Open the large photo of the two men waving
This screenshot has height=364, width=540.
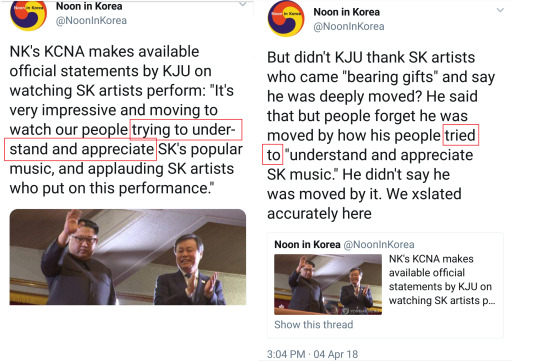[x=128, y=257]
